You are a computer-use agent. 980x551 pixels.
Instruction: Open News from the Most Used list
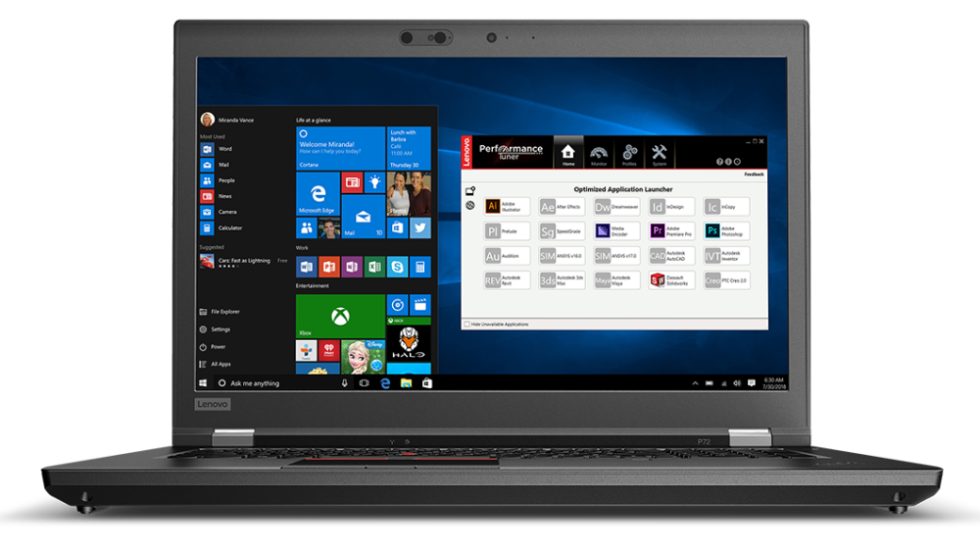(x=217, y=196)
